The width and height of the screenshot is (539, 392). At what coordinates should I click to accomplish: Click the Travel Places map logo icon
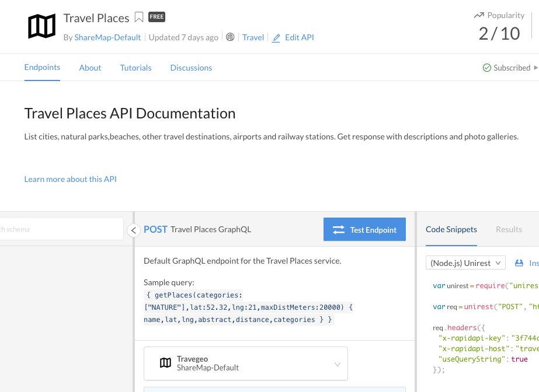pos(41,26)
